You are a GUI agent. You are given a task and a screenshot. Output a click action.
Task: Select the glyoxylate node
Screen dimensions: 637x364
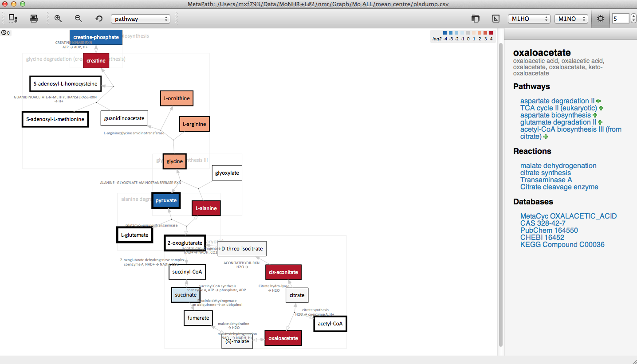(227, 173)
